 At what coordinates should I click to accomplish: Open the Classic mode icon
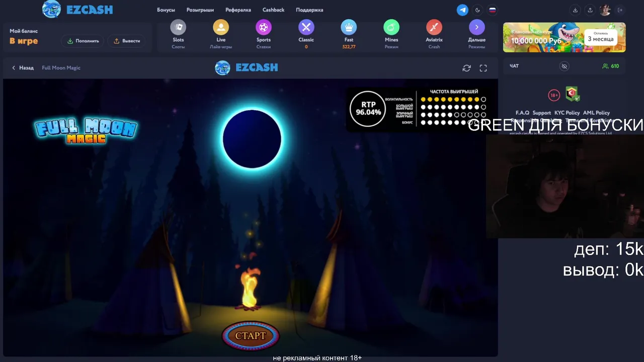click(x=306, y=27)
